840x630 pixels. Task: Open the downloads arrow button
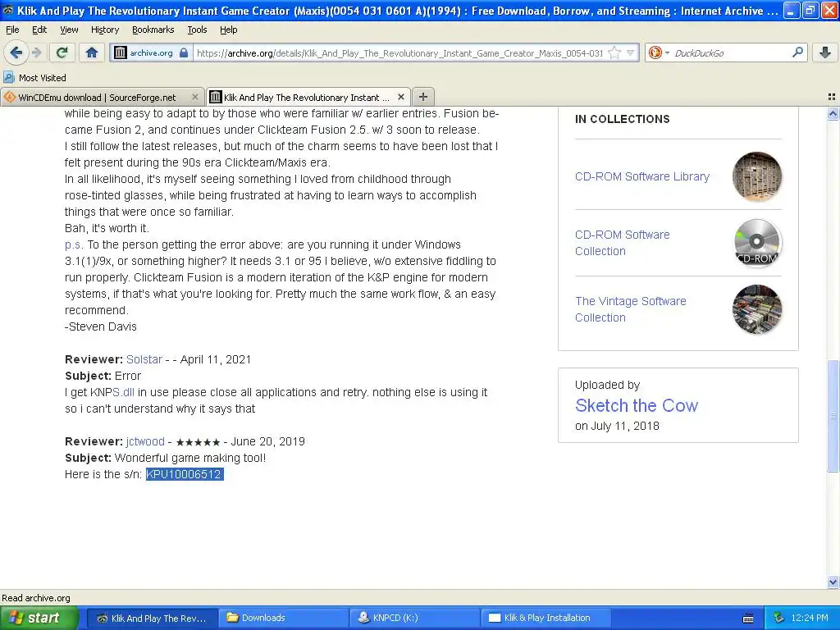[x=825, y=52]
